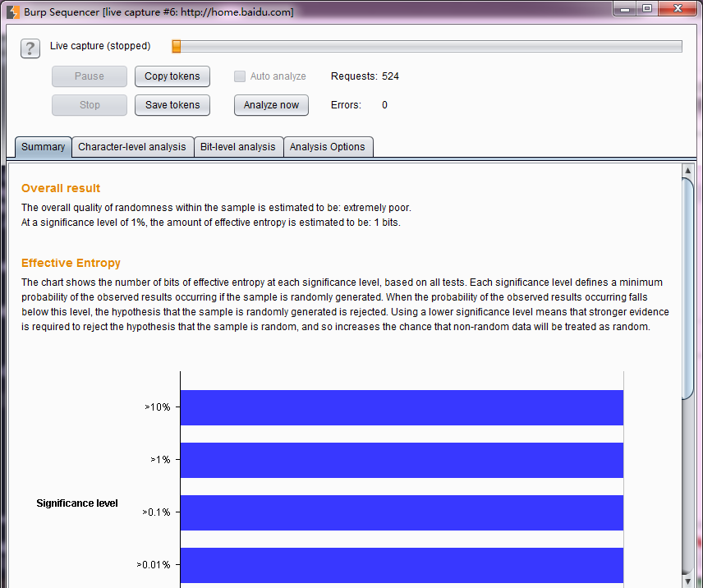The image size is (703, 588).
Task: Click the scrollbar up arrow
Action: point(688,170)
